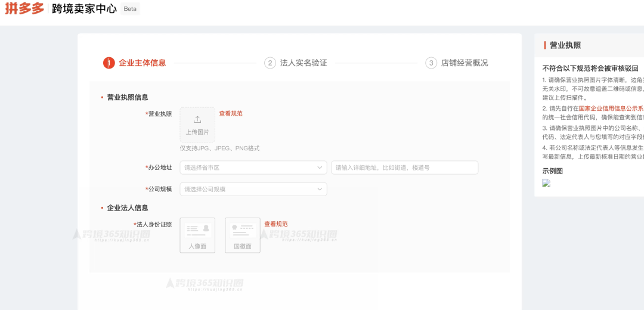
Task: Switch to the 店铺经营概况 step label
Action: [x=465, y=63]
